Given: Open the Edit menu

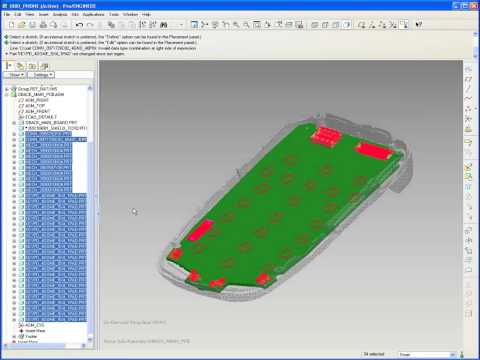Looking at the screenshot, I should pyautogui.click(x=18, y=15).
